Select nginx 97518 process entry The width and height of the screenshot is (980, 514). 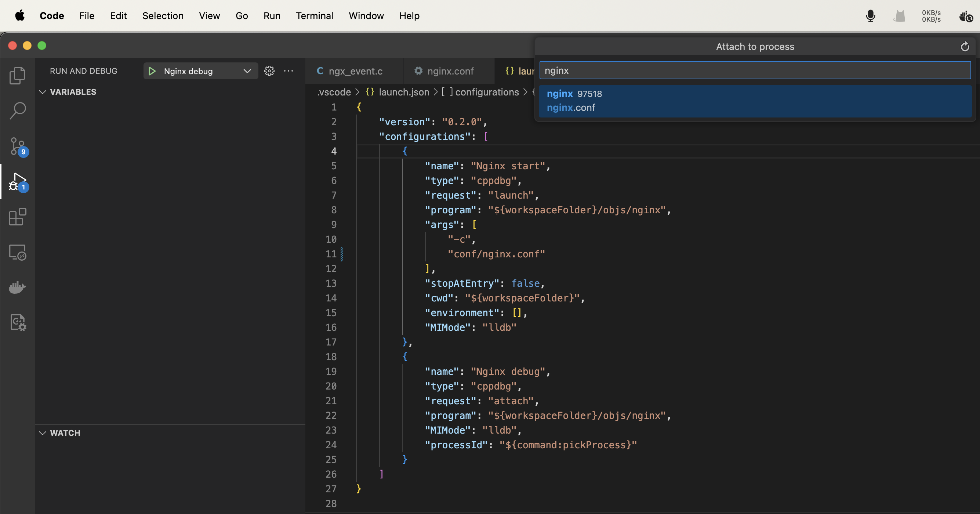point(755,101)
